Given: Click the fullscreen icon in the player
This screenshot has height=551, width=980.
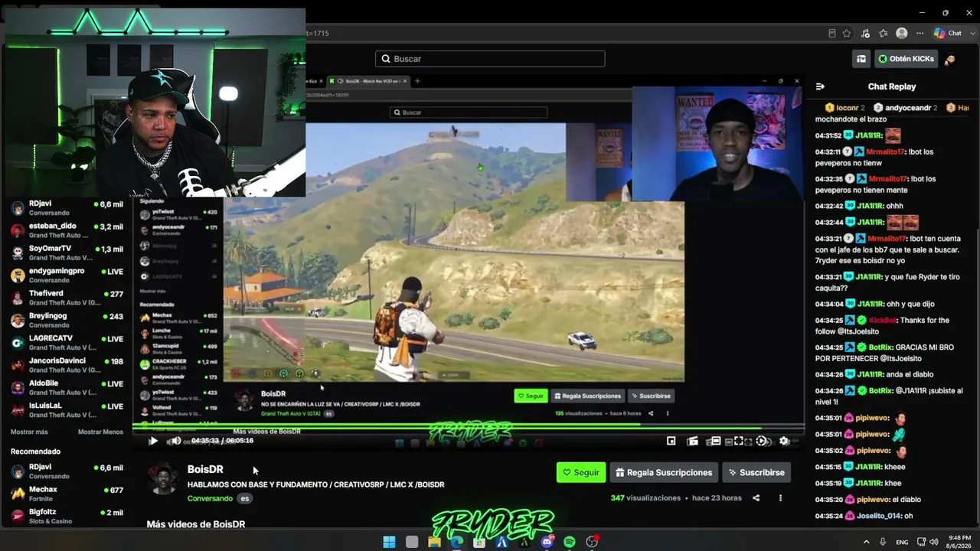Looking at the screenshot, I should click(x=739, y=441).
